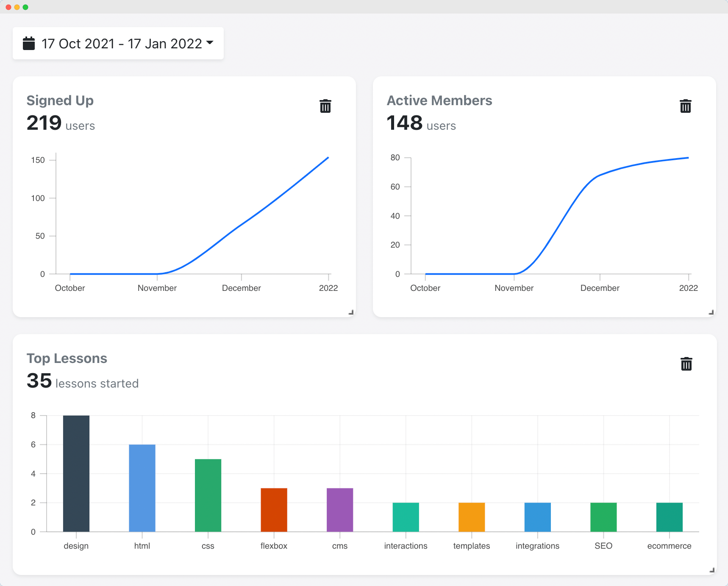The height and width of the screenshot is (586, 728).
Task: Select the html bar in Top Lessons
Action: [142, 488]
